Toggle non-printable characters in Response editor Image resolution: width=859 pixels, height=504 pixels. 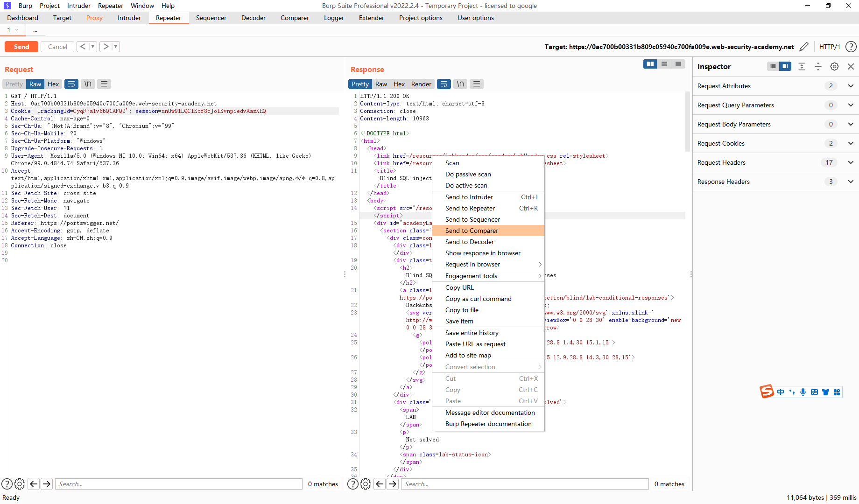click(460, 84)
